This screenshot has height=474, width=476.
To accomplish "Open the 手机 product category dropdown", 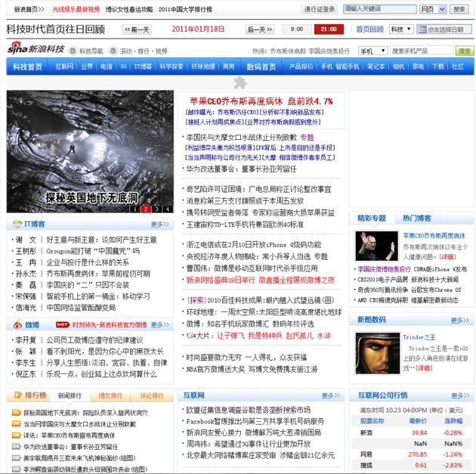I will tap(372, 51).
